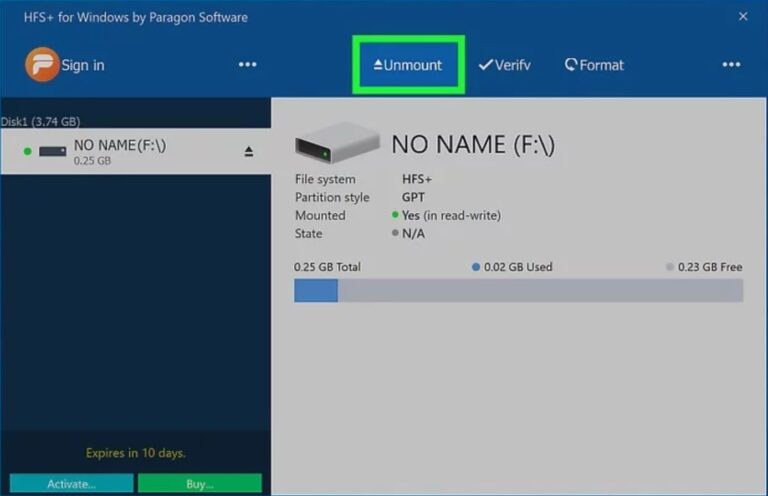The width and height of the screenshot is (768, 496).
Task: Click the small drive icon in the sidebar row
Action: pos(52,151)
